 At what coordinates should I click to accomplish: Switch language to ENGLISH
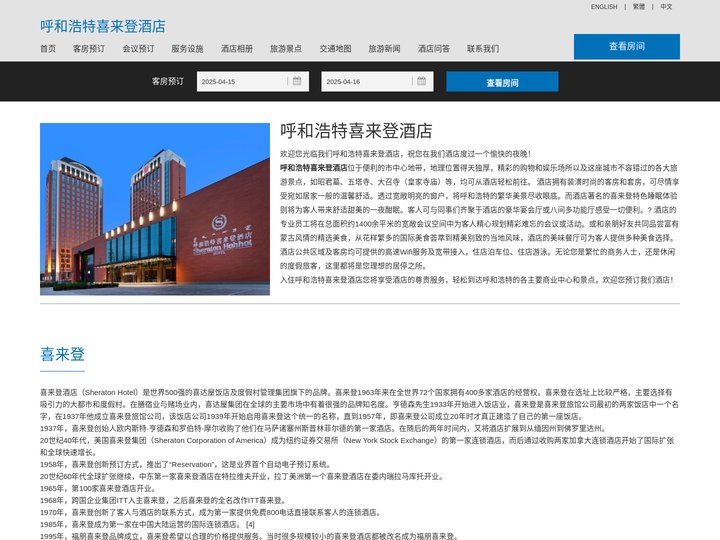(x=604, y=7)
